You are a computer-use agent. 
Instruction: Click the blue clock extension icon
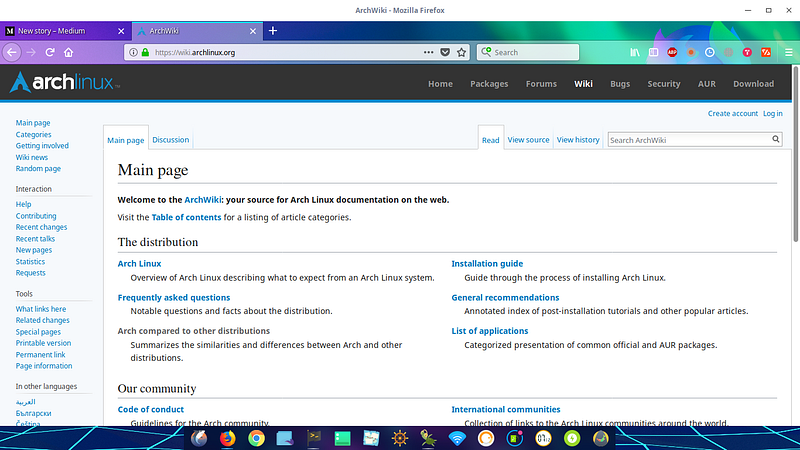pos(710,52)
